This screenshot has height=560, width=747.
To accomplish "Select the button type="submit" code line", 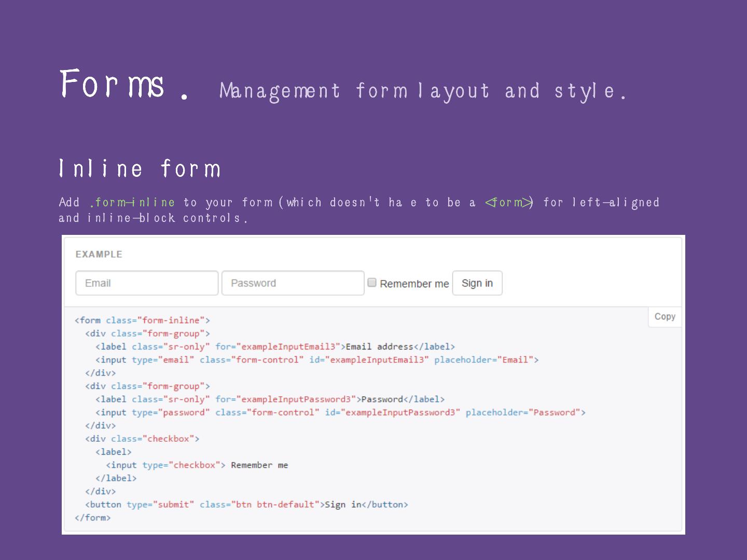I will click(246, 505).
